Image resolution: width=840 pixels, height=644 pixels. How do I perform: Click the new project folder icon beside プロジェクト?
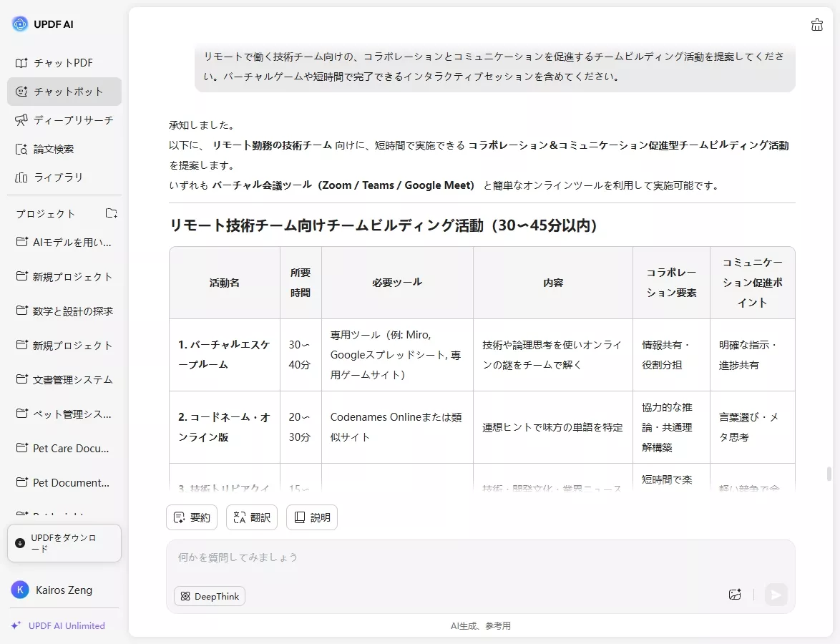click(x=111, y=213)
